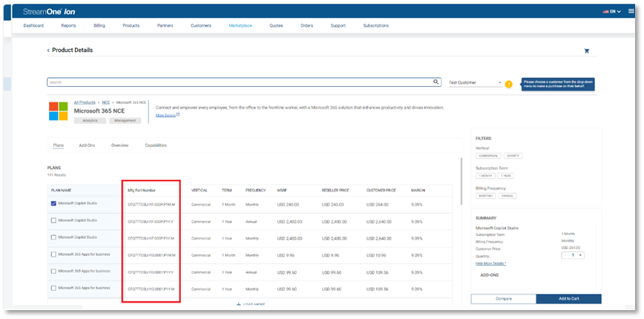This screenshot has height=319, width=644.
Task: Click the yellow warning icon beside Test Customer
Action: click(x=509, y=84)
